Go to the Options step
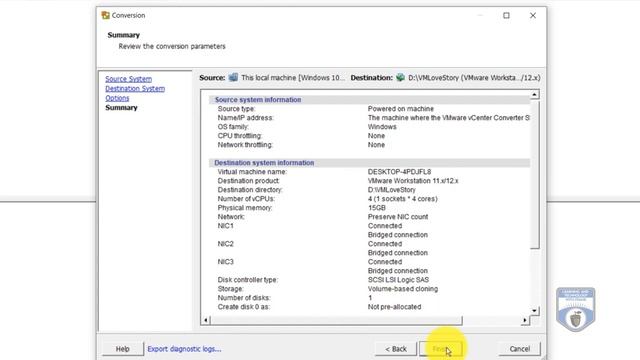Image resolution: width=640 pixels, height=360 pixels. tap(117, 98)
